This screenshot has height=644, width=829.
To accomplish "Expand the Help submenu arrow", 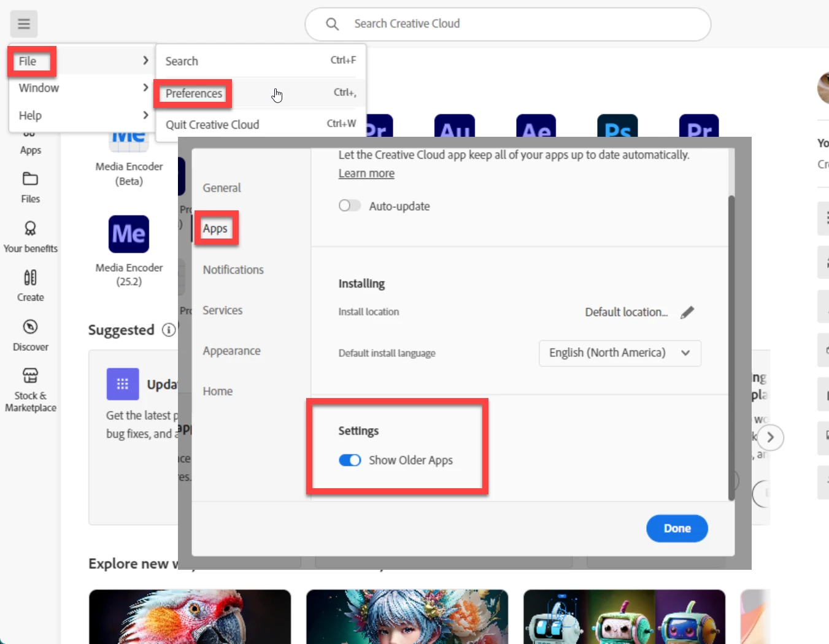I will point(145,115).
